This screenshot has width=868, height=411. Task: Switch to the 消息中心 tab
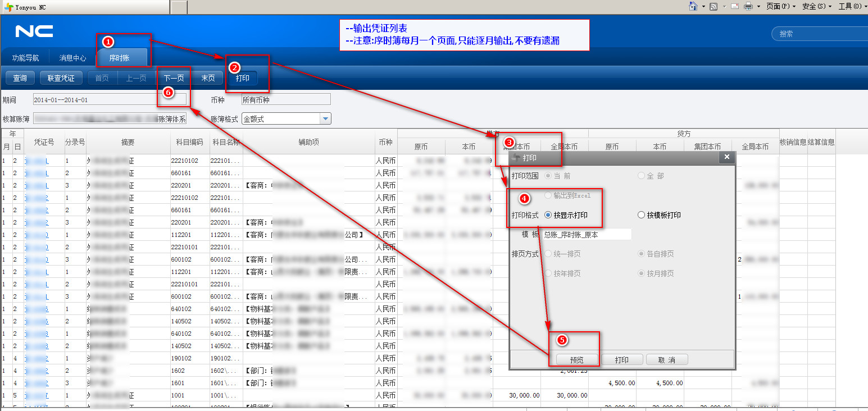(72, 58)
